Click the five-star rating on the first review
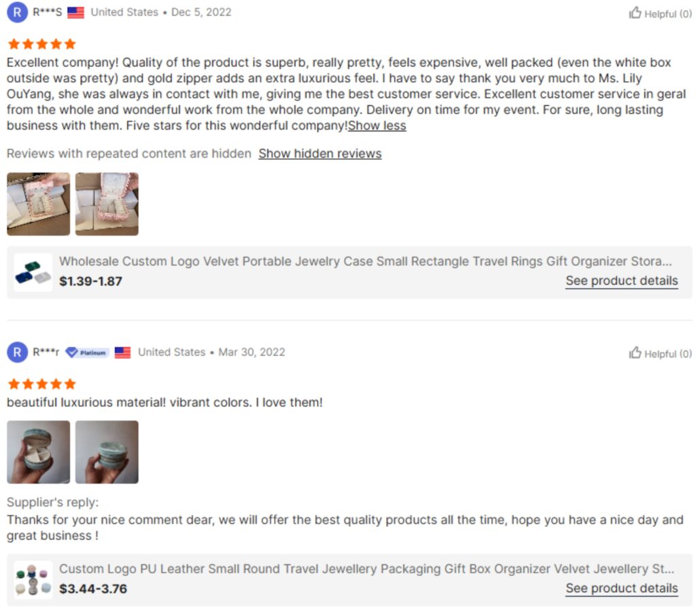 coord(40,43)
